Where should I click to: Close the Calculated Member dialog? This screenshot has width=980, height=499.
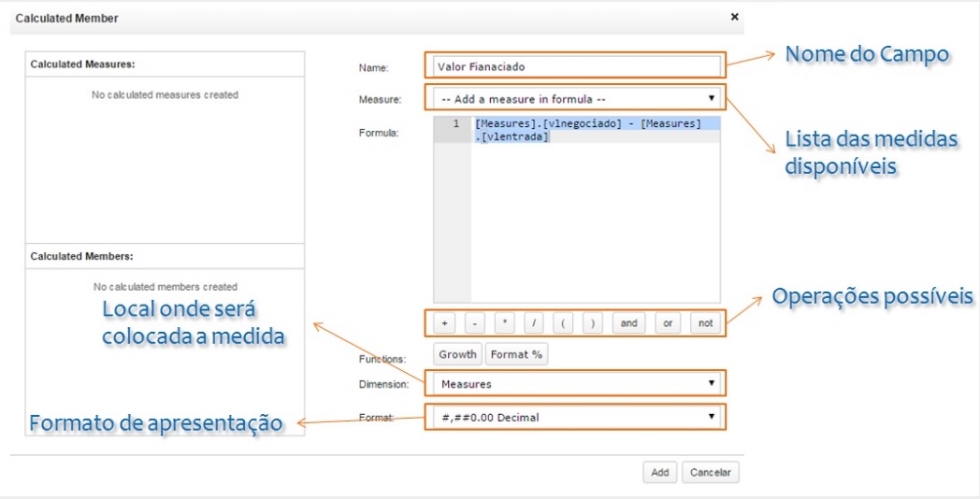tap(734, 17)
